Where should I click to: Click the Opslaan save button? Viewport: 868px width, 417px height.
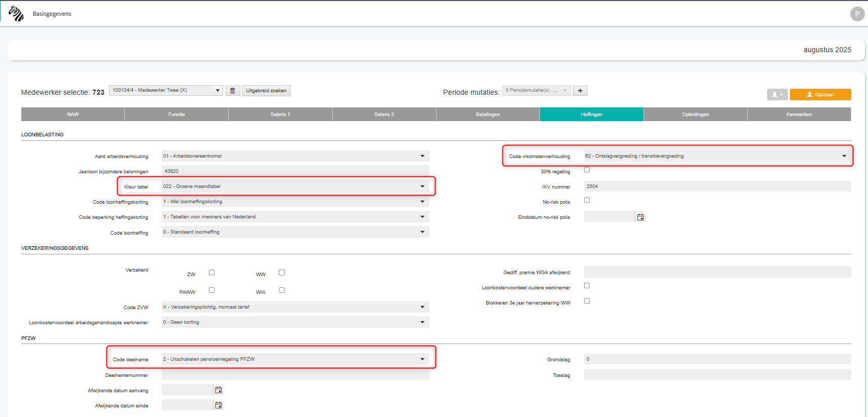click(x=820, y=94)
